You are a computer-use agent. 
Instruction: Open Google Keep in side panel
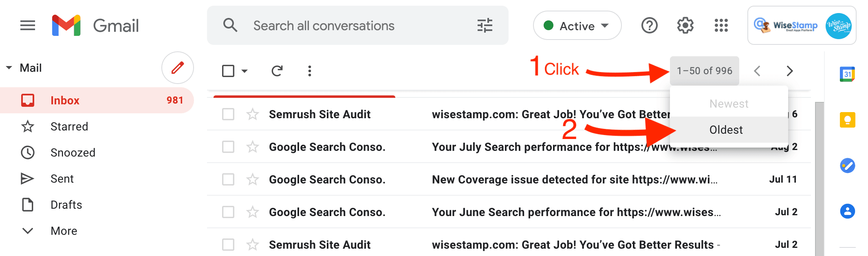847,120
